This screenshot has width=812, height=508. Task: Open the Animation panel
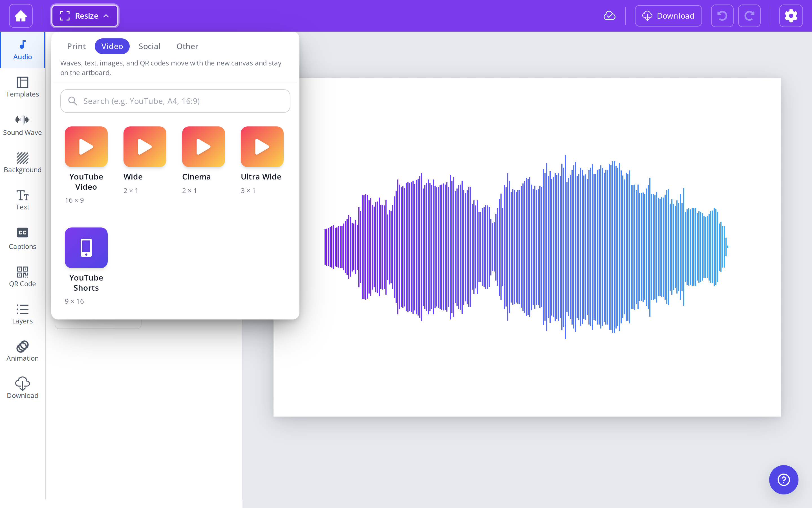23,351
